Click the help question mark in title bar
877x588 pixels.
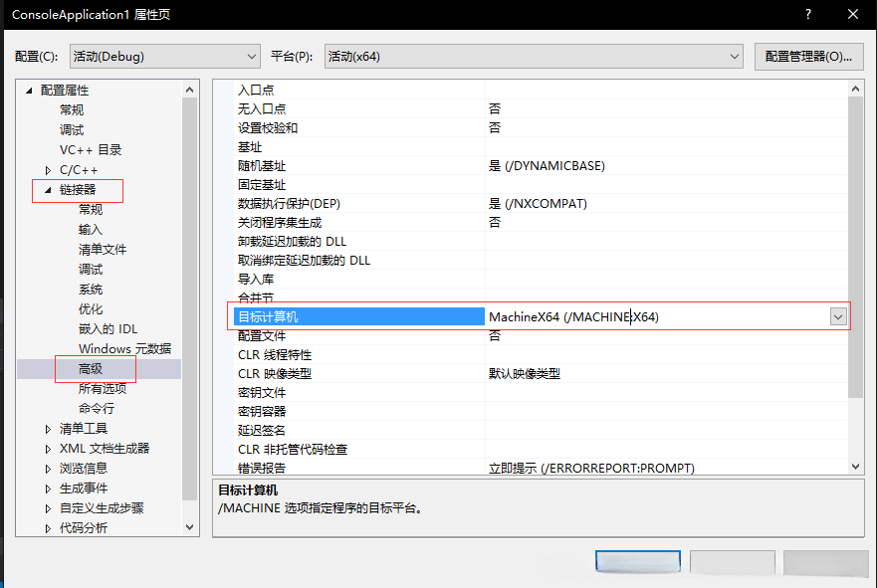tap(808, 15)
